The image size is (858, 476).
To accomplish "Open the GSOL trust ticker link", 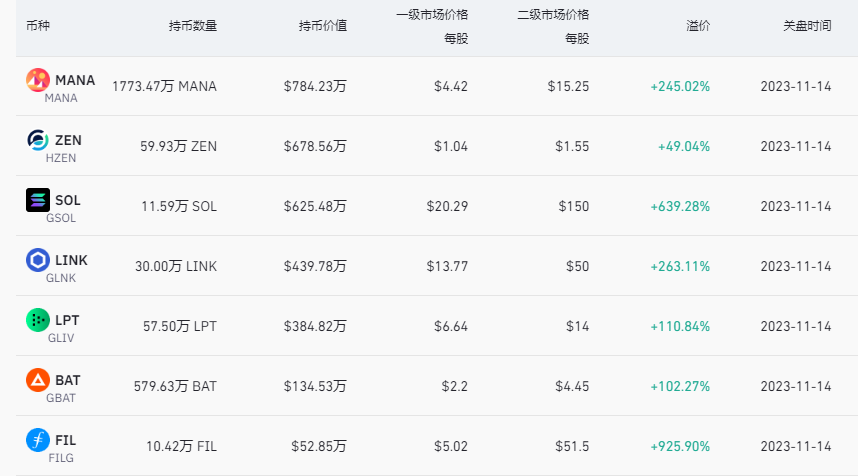I will 60,218.
